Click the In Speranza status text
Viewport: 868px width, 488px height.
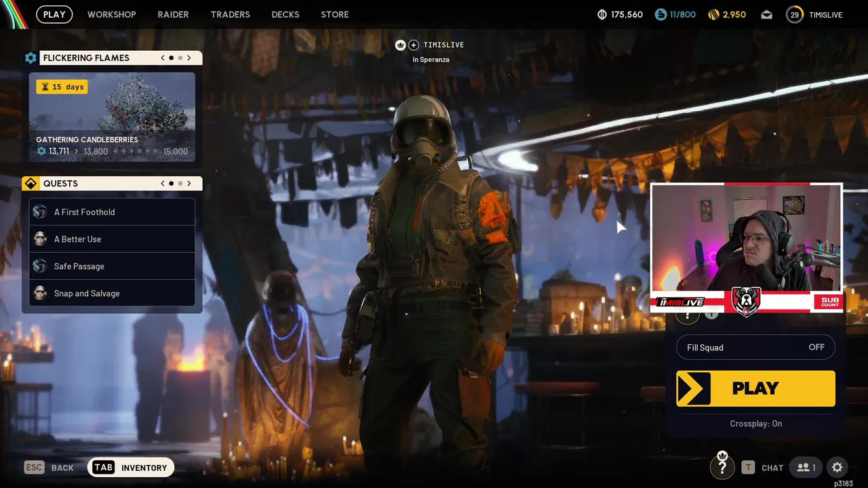431,60
